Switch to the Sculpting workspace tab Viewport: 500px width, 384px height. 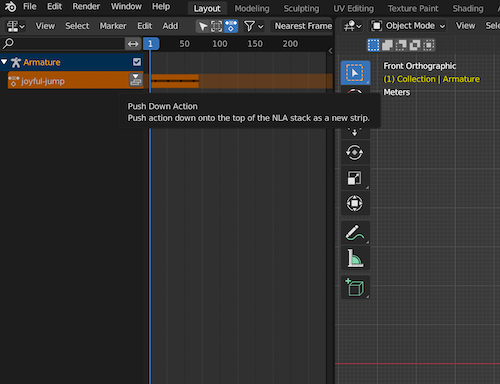301,8
